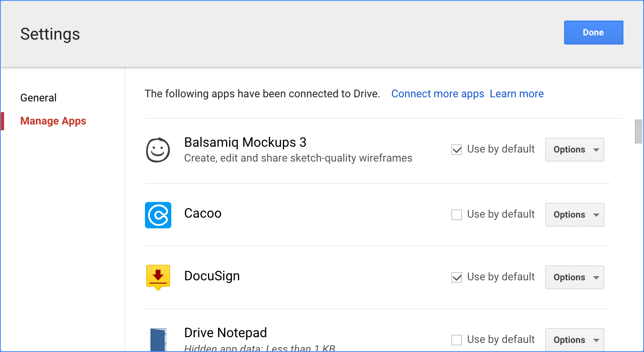The width and height of the screenshot is (644, 352).
Task: Click the DocuSign yellow download icon
Action: coord(158,277)
